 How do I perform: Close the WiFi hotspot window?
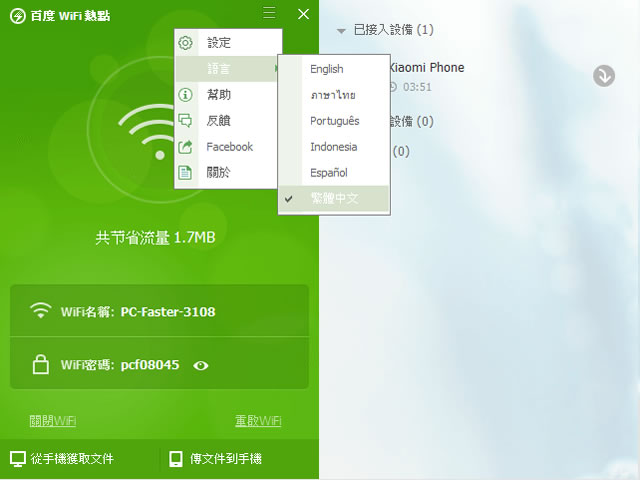click(x=303, y=14)
